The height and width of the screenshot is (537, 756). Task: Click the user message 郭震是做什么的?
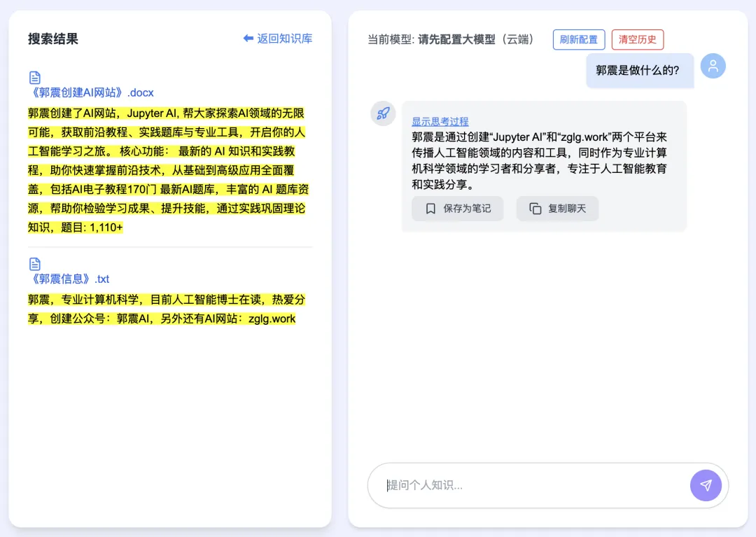click(640, 71)
